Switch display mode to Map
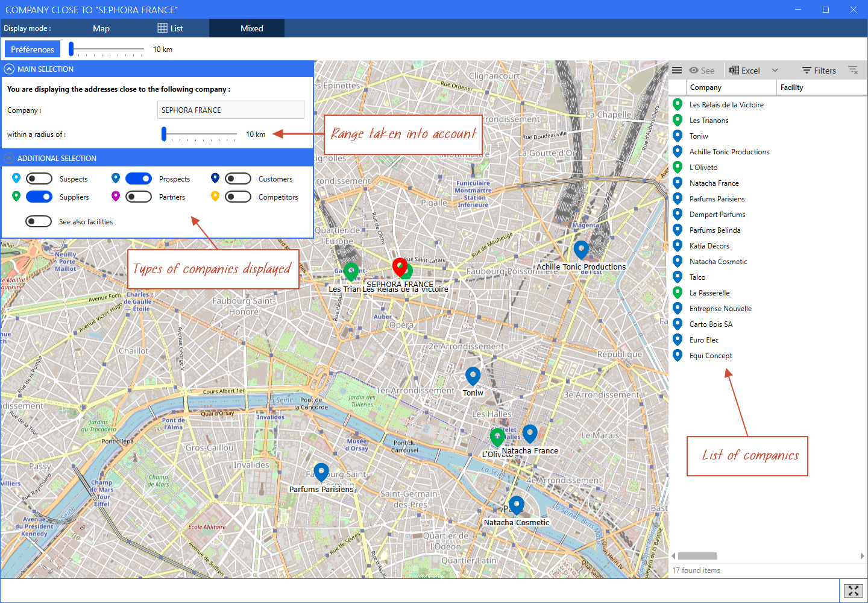The width and height of the screenshot is (868, 603). click(x=101, y=28)
